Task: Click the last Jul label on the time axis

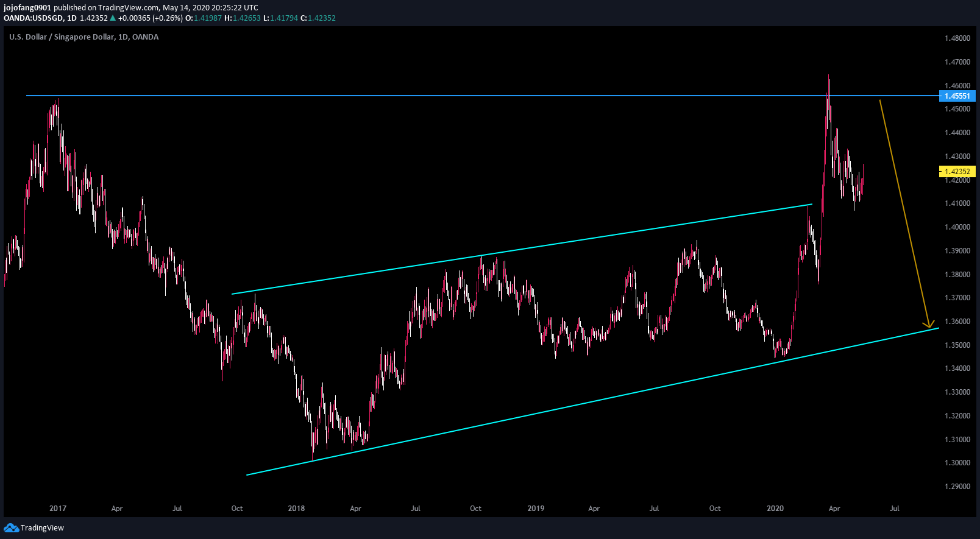Action: 895,509
